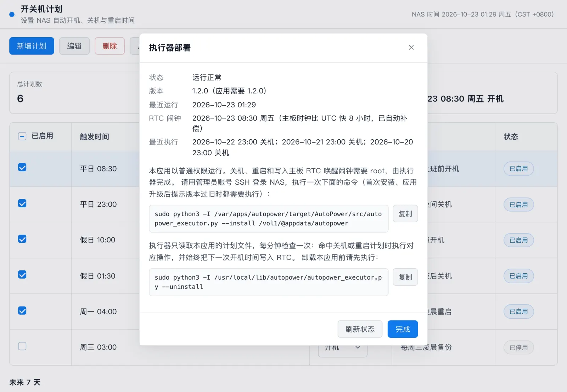567x392 pixels.
Task: Copy the install command with 复制
Action: [x=405, y=214]
